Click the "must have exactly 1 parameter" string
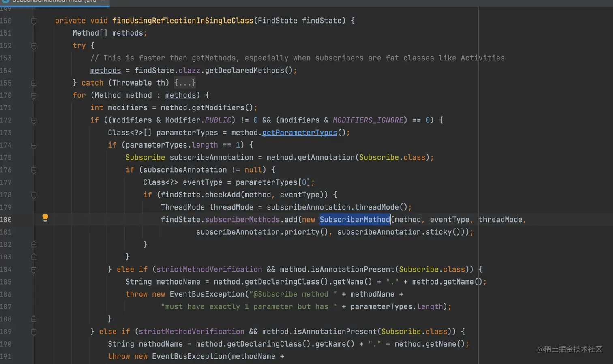The height and width of the screenshot is (364, 613). (x=249, y=306)
